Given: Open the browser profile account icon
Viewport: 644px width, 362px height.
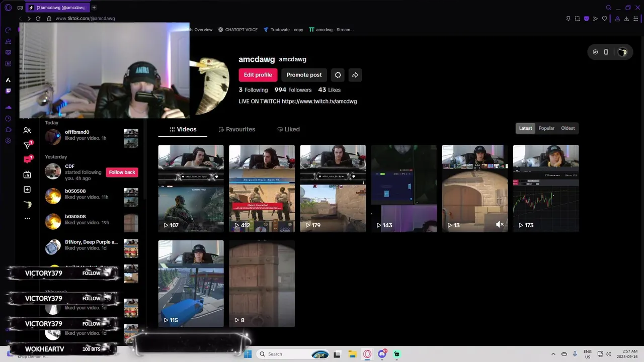Looking at the screenshot, I should coord(617,19).
